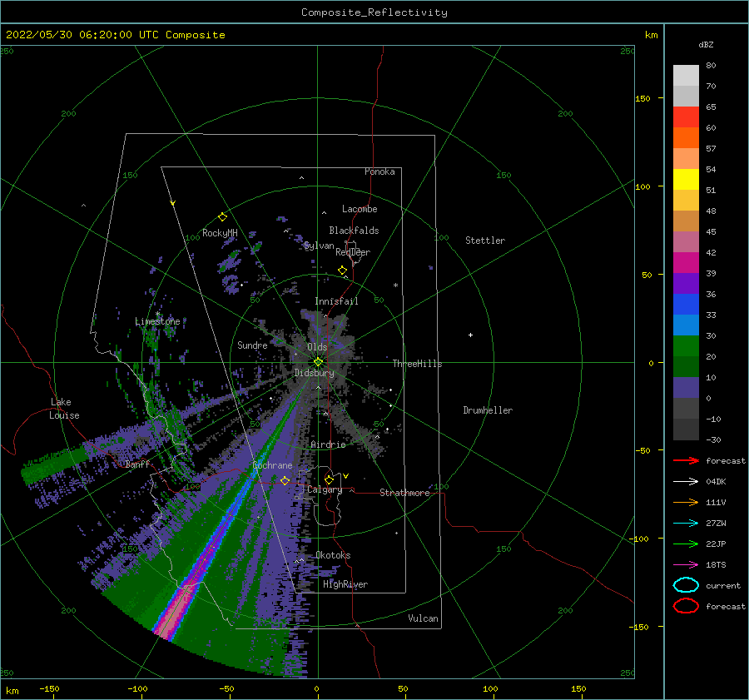This screenshot has height=700, width=749.
Task: Click the asterisk marker west of Stettler
Action: (395, 285)
